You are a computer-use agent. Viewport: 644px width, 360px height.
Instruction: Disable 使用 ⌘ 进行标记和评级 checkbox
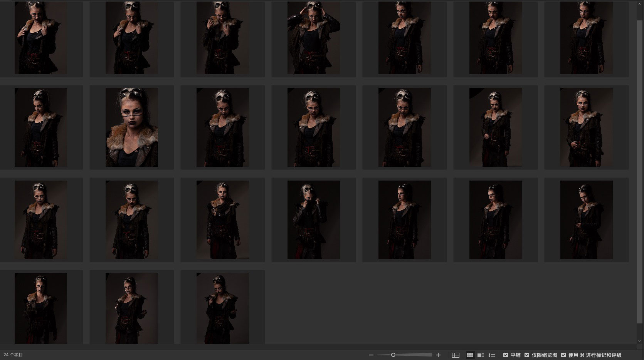point(563,355)
